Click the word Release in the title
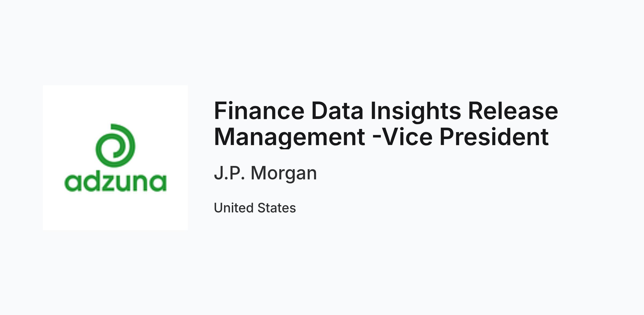 tap(513, 111)
